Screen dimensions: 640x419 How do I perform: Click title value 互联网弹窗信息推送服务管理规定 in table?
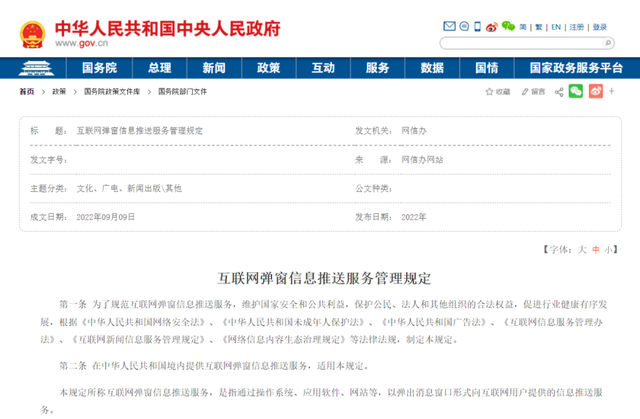point(140,131)
